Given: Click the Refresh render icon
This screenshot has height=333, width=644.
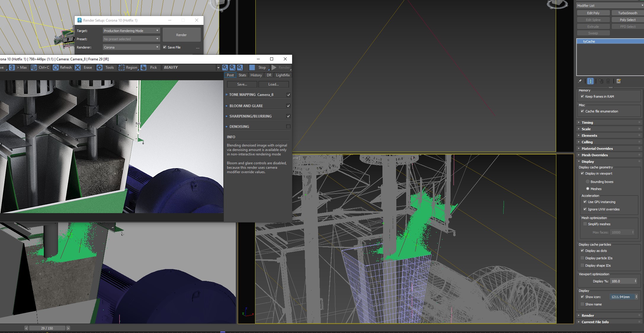Looking at the screenshot, I should [56, 67].
